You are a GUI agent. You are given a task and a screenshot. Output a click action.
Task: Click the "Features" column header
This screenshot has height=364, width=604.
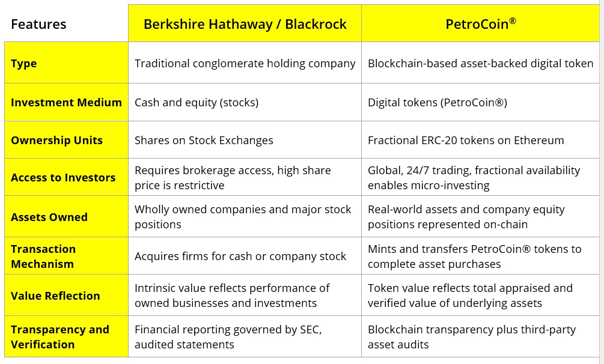[38, 25]
